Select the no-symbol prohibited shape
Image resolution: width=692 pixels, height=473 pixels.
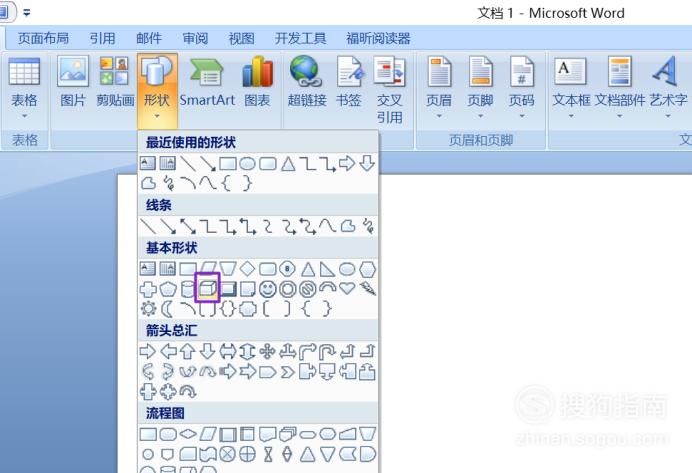coord(307,289)
